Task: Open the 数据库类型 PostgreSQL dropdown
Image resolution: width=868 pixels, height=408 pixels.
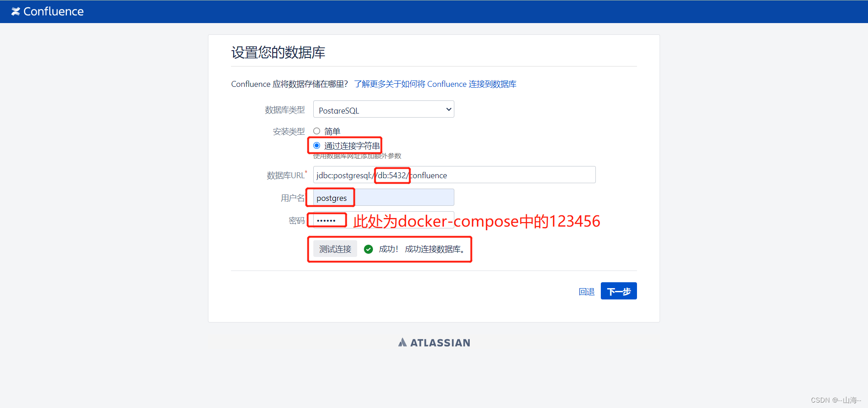Action: click(x=383, y=109)
